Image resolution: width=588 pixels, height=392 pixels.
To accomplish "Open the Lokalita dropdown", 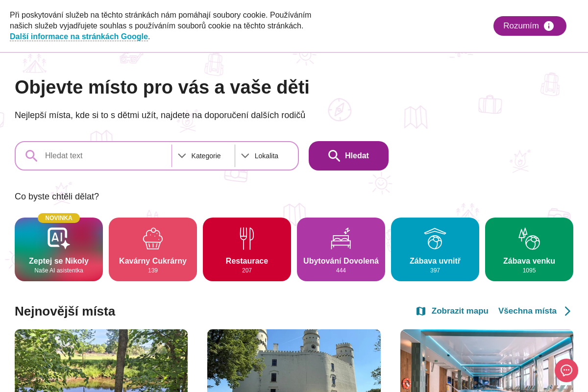I will tap(266, 156).
